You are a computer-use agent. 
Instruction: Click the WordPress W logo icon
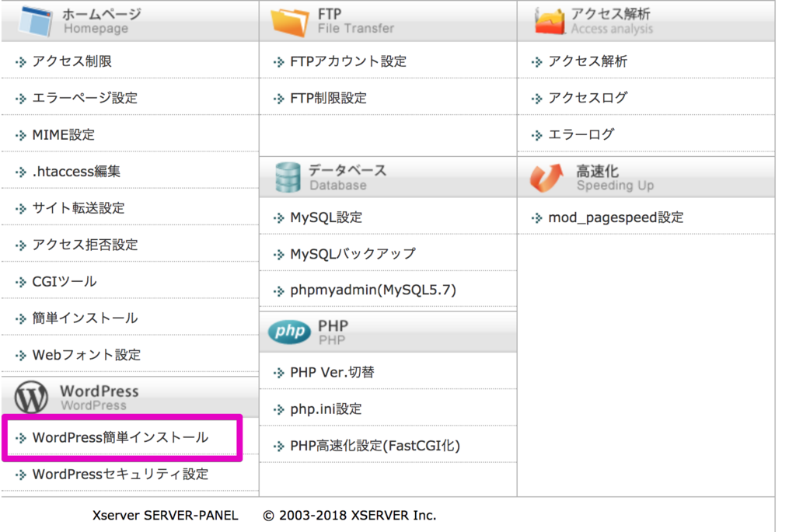click(31, 397)
